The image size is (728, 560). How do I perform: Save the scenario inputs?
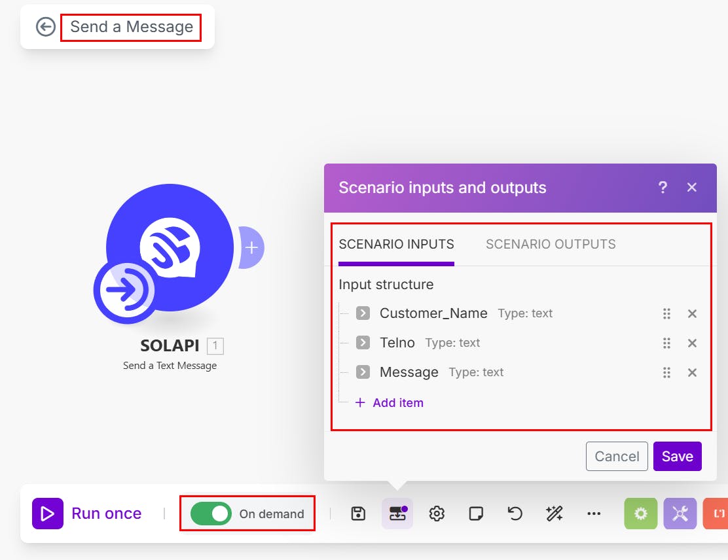click(x=678, y=457)
